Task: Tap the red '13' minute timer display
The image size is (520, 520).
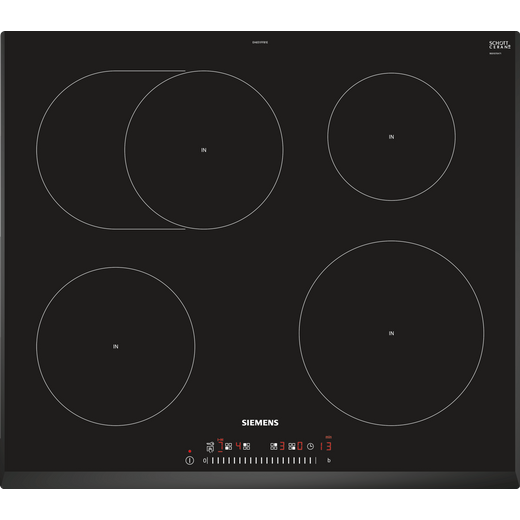Action: (x=326, y=446)
